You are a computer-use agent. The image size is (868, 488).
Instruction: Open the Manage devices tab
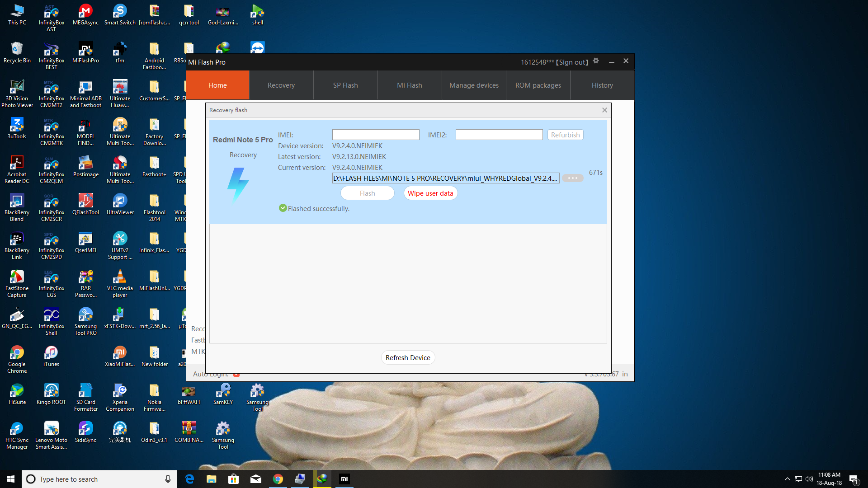(x=474, y=85)
